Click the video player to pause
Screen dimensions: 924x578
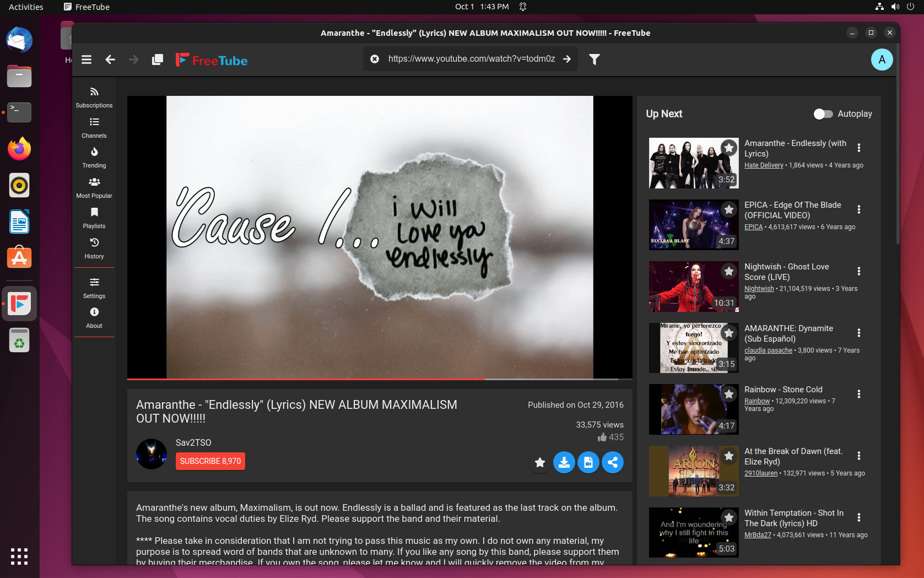pos(380,237)
